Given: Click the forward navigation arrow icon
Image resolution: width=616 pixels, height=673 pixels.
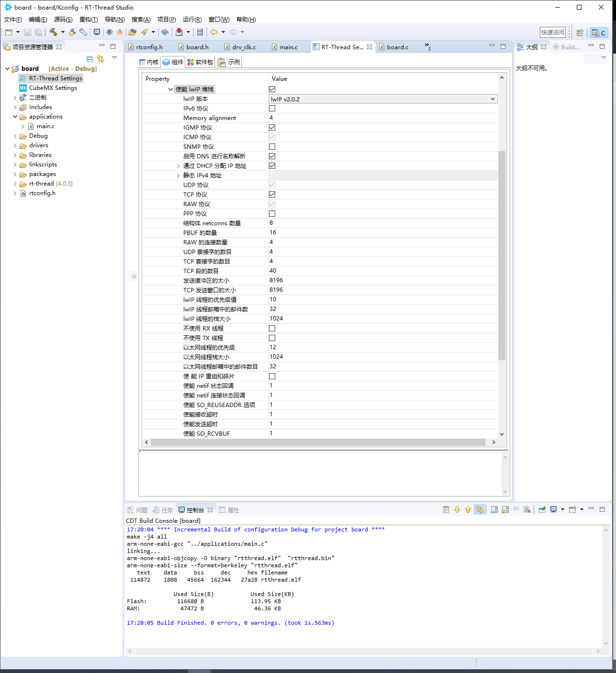Looking at the screenshot, I should pos(233,32).
